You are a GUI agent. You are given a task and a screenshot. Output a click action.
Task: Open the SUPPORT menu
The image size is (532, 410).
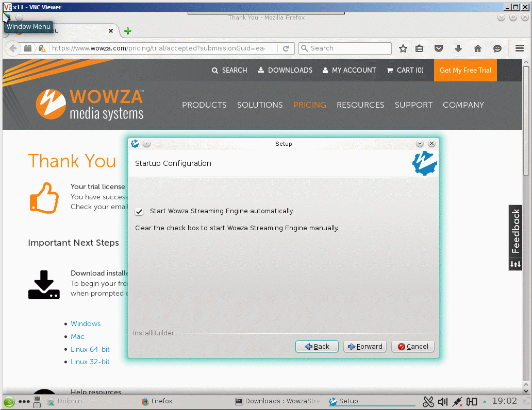pyautogui.click(x=413, y=105)
